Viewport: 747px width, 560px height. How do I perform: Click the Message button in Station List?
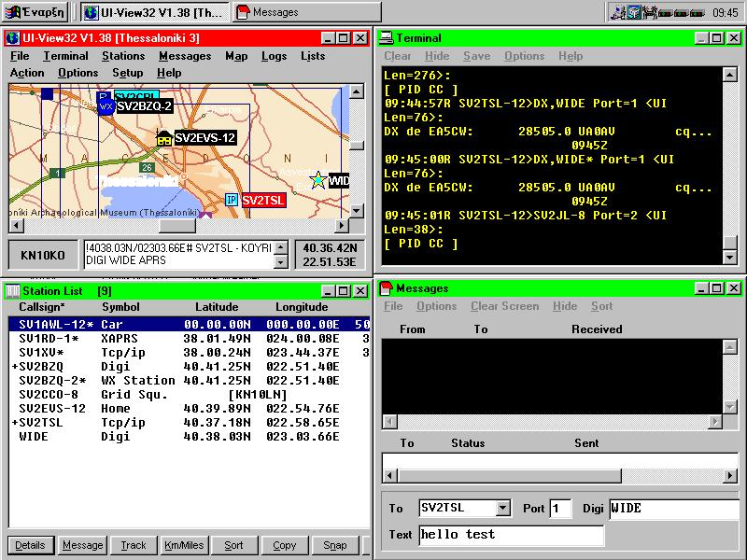pos(83,545)
